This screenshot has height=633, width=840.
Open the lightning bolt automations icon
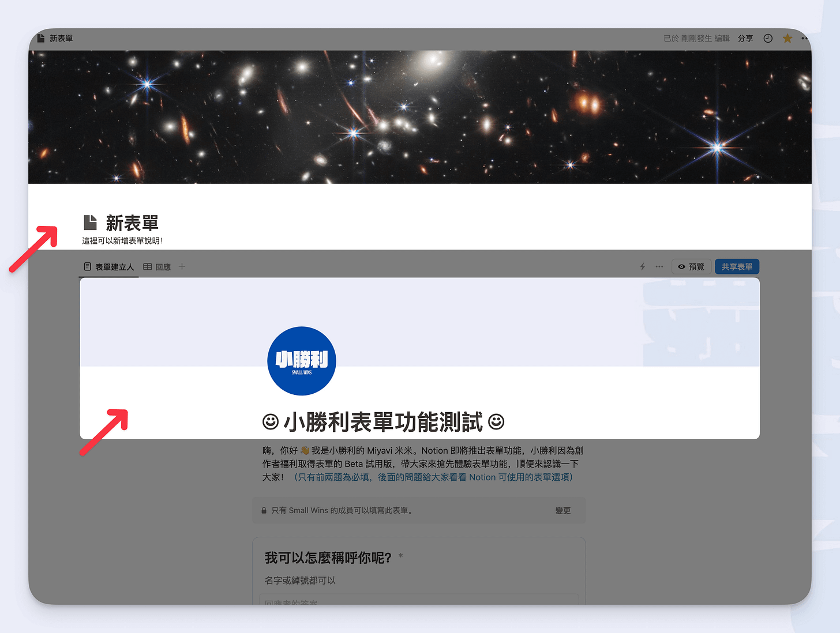[x=643, y=266]
